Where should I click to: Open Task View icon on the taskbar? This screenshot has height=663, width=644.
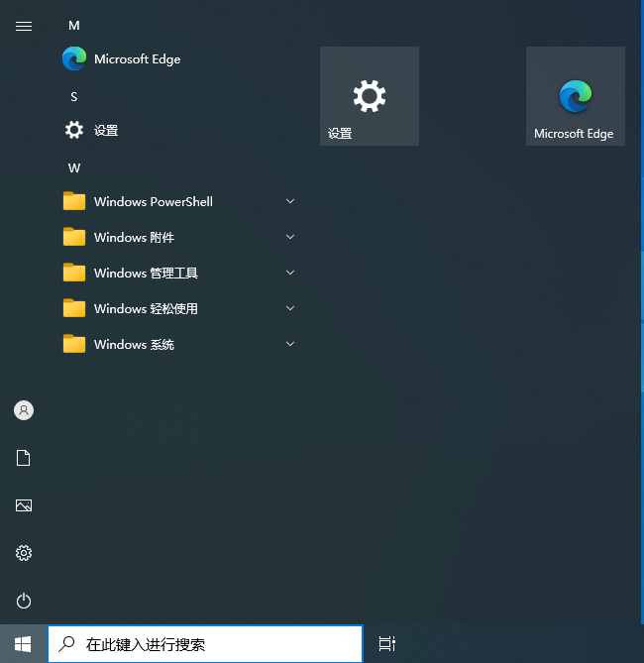click(x=387, y=644)
